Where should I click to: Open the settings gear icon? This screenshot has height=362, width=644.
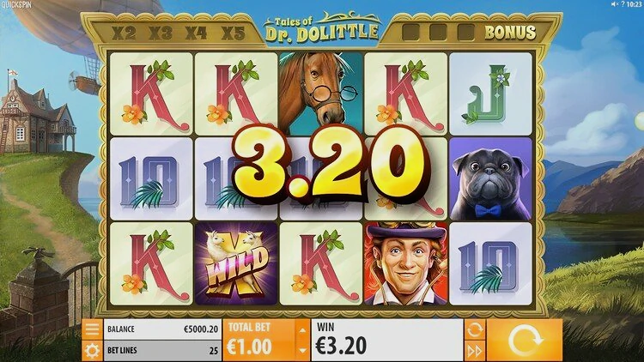pyautogui.click(x=92, y=351)
